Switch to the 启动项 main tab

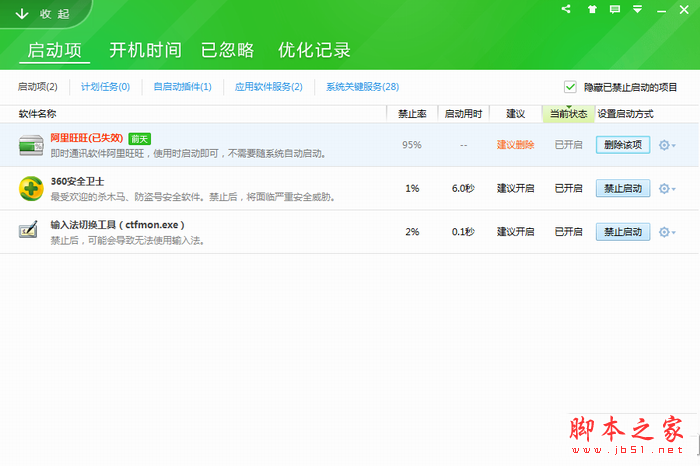click(x=54, y=50)
